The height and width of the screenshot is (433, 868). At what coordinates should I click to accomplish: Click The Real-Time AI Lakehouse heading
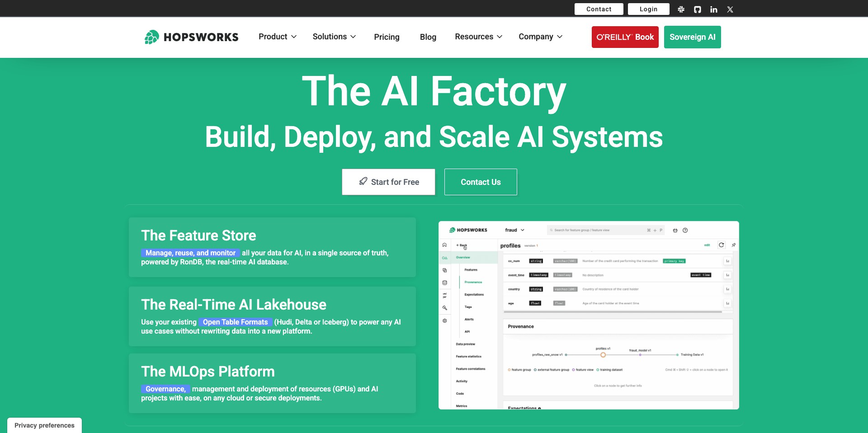coord(234,305)
